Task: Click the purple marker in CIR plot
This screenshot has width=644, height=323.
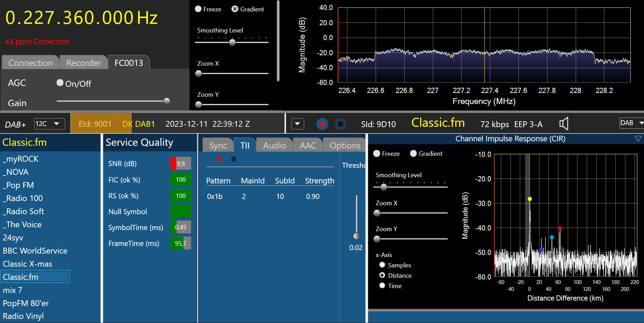Action: coord(542,250)
